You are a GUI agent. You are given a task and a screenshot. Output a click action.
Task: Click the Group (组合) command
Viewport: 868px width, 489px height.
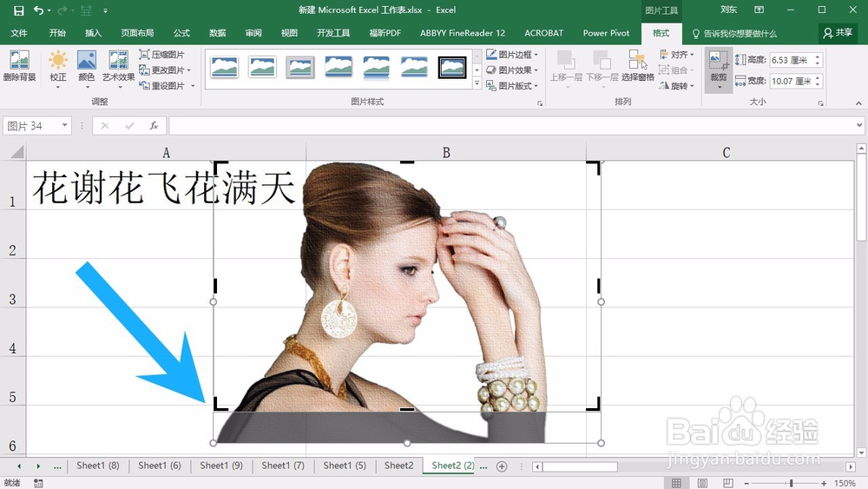pyautogui.click(x=676, y=69)
